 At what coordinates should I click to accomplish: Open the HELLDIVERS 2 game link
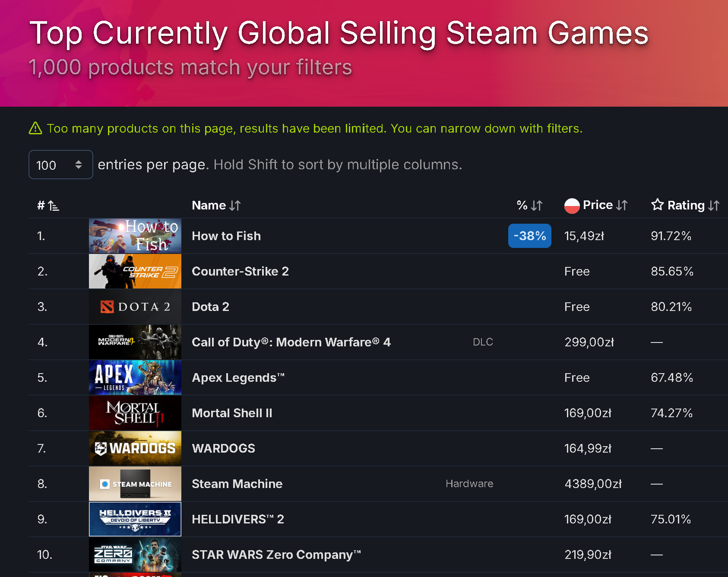[x=238, y=519]
